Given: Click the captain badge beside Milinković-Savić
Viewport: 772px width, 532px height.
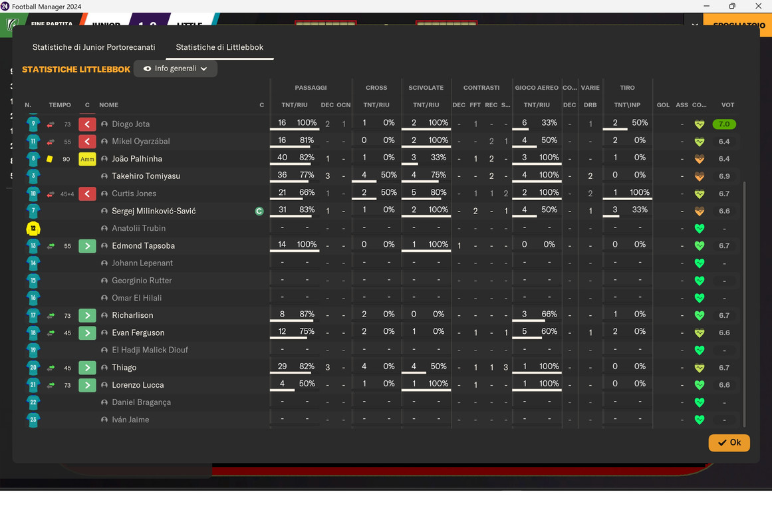Looking at the screenshot, I should tap(259, 211).
